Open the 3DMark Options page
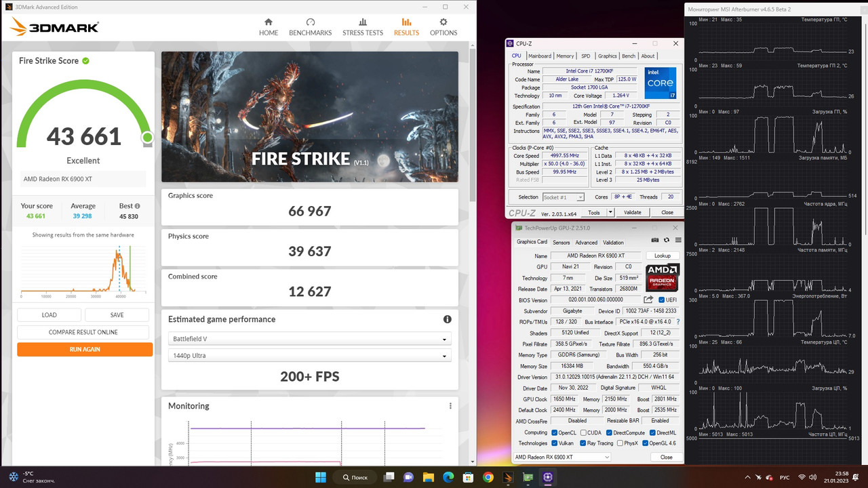 pos(443,26)
